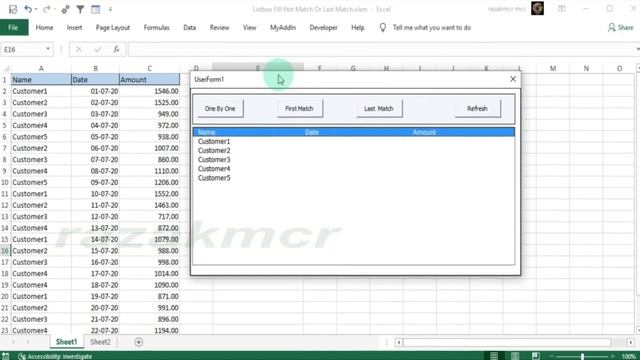640x360 pixels.
Task: Select Customer3 in the listbox
Action: coord(353,160)
